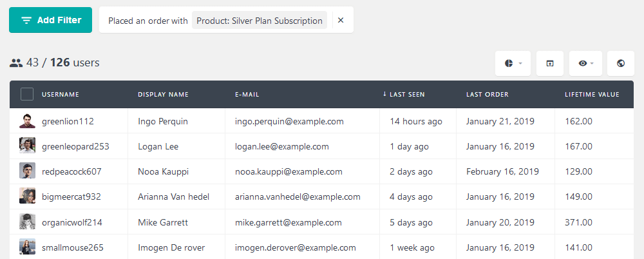This screenshot has height=259, width=644.
Task: Click the export users icon button
Action: click(x=549, y=63)
